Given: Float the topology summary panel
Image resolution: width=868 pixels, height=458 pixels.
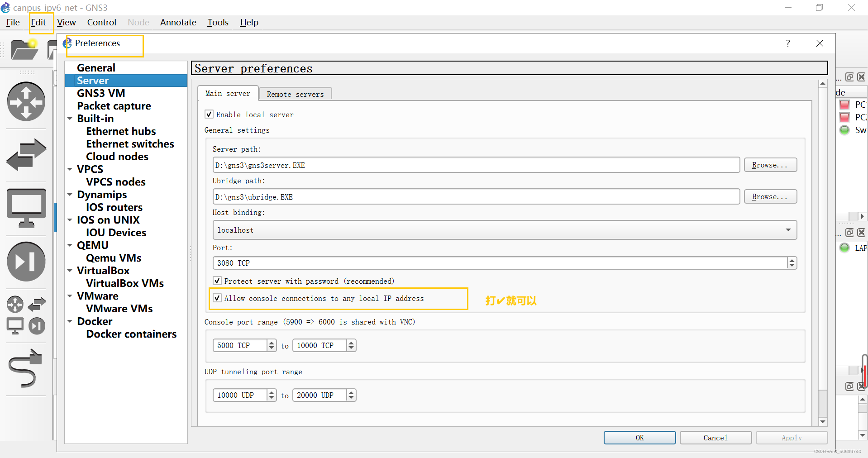Looking at the screenshot, I should point(849,77).
